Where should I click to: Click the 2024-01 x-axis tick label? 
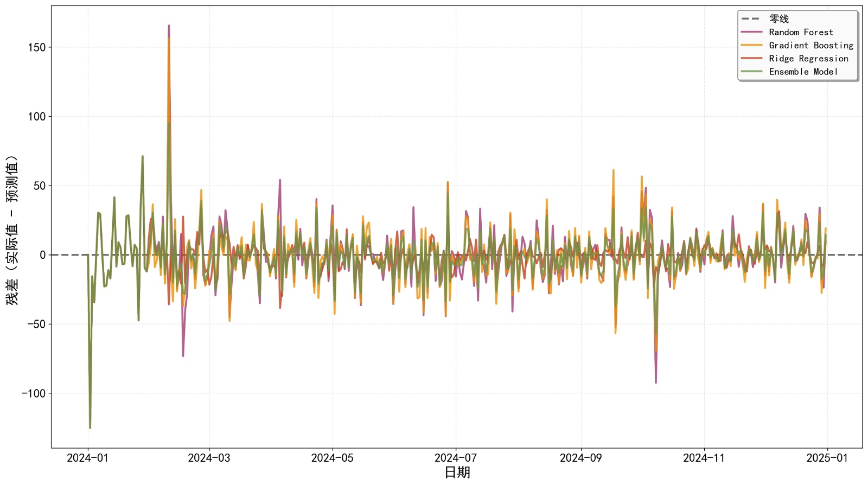87,458
